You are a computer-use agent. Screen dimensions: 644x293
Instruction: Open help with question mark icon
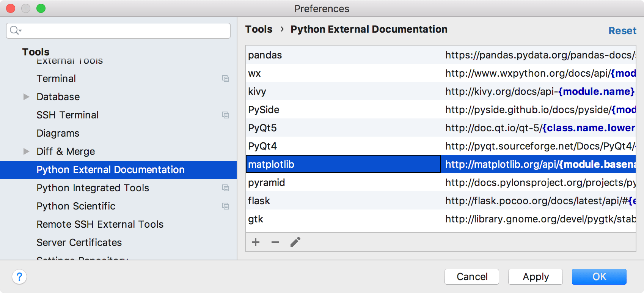[x=19, y=277]
